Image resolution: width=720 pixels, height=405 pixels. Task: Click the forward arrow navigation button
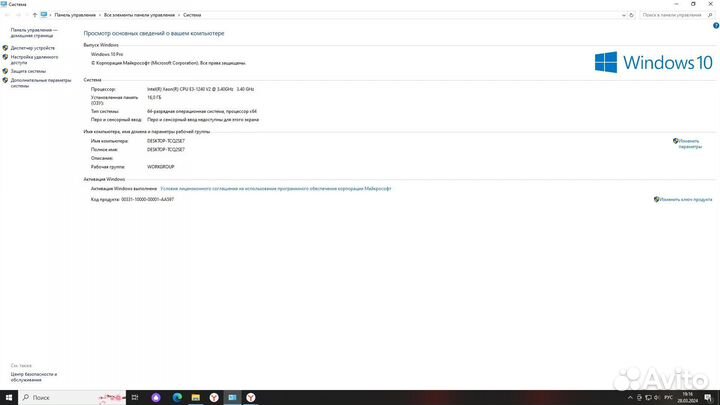tap(18, 15)
